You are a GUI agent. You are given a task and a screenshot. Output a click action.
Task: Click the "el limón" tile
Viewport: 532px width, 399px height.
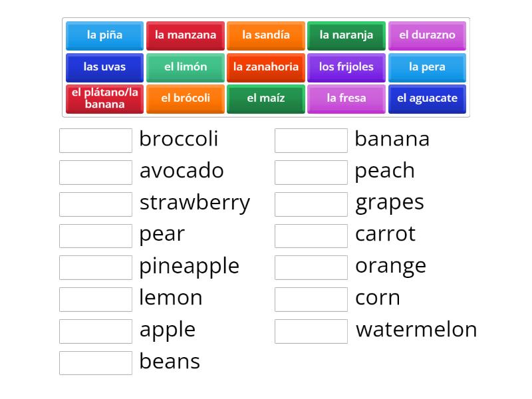click(185, 67)
